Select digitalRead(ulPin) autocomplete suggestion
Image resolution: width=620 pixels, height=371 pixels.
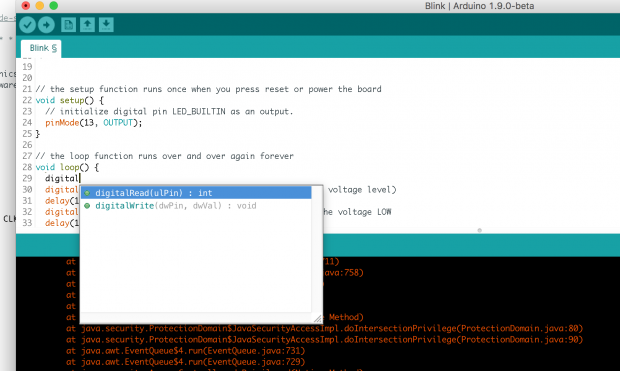pos(196,193)
